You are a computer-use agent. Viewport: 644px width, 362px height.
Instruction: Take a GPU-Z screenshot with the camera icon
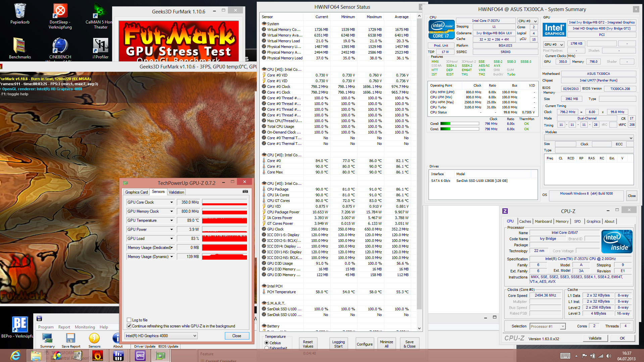(245, 192)
